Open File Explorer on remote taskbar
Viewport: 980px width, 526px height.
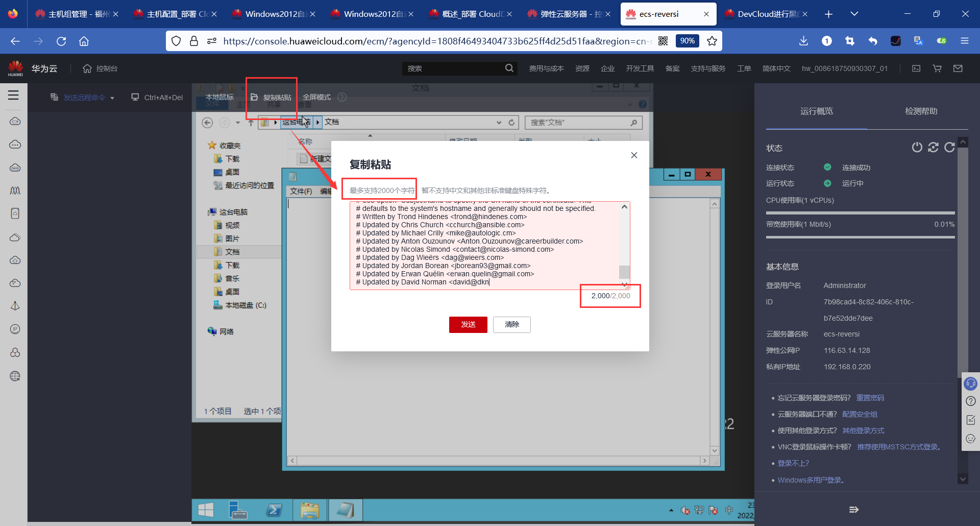click(310, 510)
